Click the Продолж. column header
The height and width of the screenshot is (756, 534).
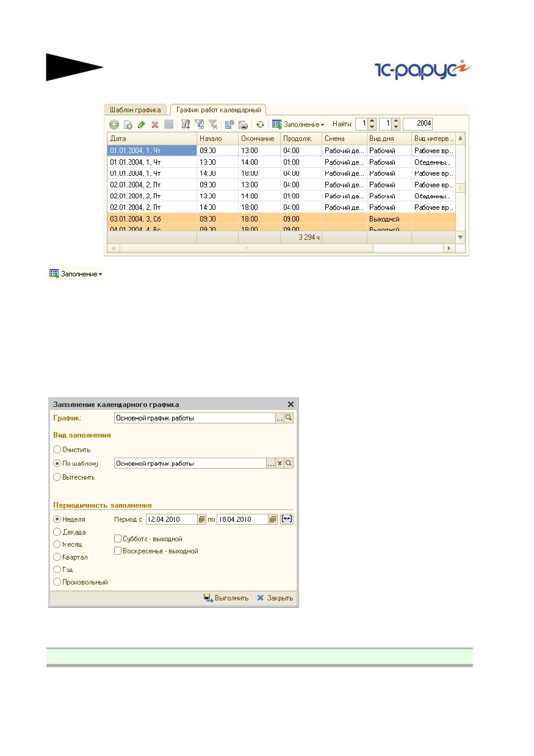pyautogui.click(x=301, y=139)
